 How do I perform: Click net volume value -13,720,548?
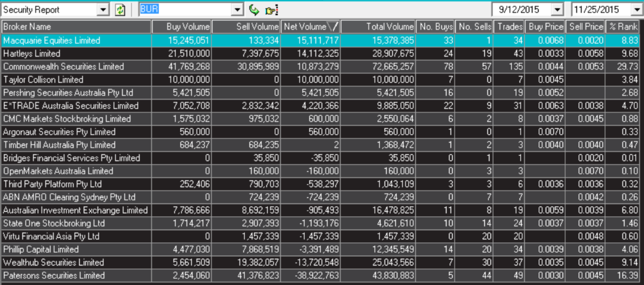pyautogui.click(x=317, y=262)
